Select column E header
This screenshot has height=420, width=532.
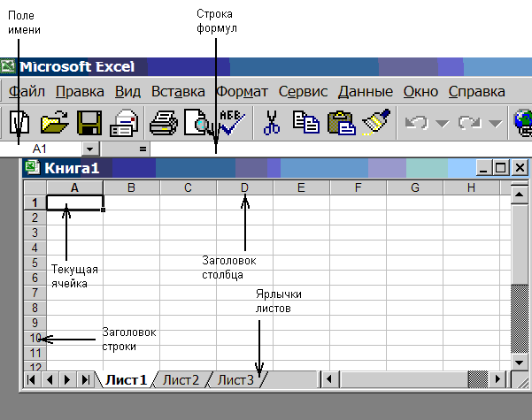tap(301, 187)
